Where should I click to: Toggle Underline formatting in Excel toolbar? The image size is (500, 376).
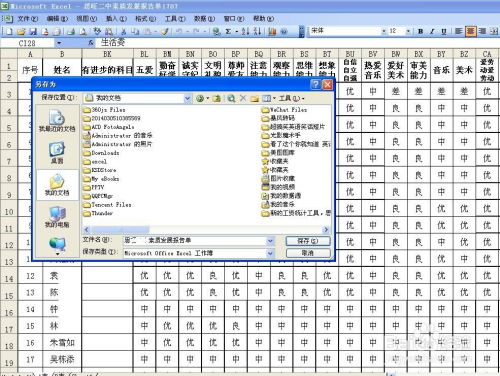tap(444, 31)
